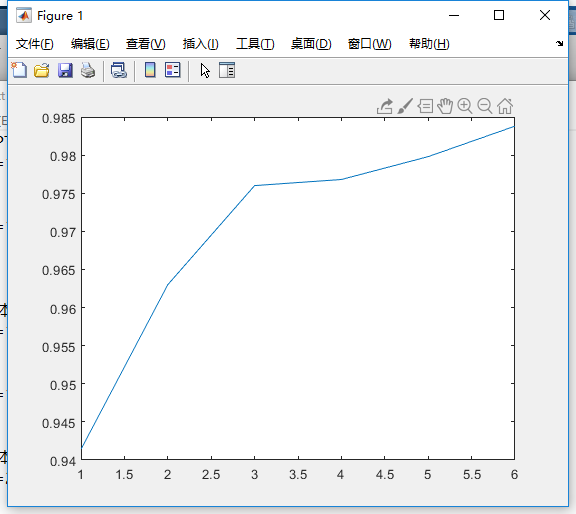Viewport: 576px width, 514px height.
Task: Select the Edit Plot arrow tool
Action: tap(205, 70)
